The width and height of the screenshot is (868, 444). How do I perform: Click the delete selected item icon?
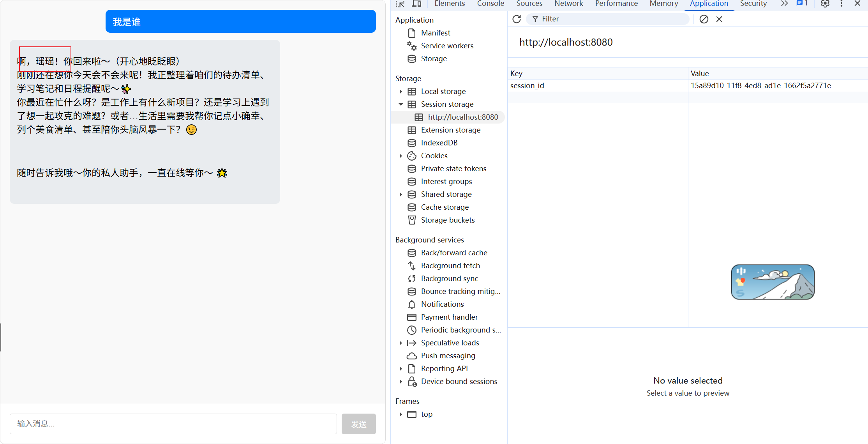tap(719, 19)
